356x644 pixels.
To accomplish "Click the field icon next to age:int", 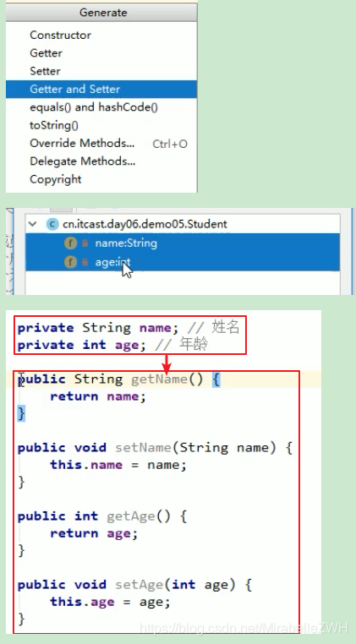I will click(70, 262).
